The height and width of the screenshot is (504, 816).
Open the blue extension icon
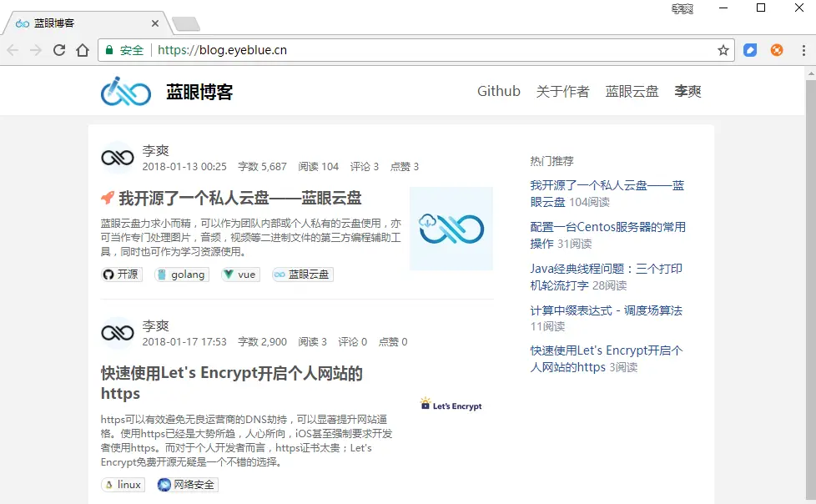coord(750,50)
